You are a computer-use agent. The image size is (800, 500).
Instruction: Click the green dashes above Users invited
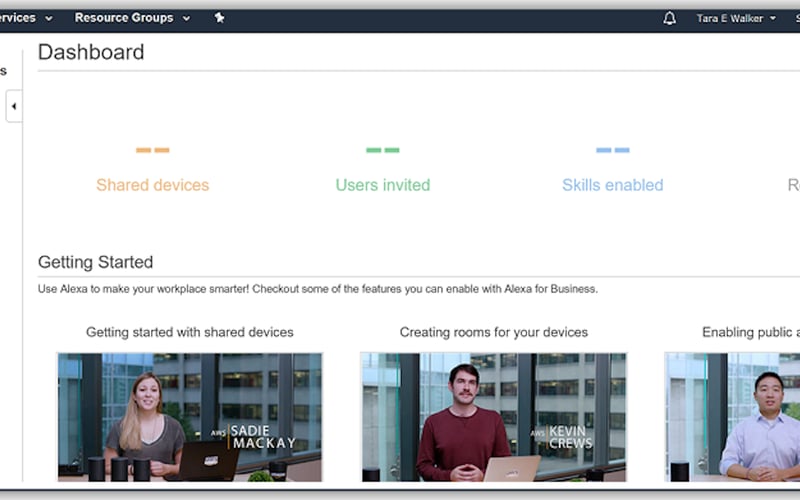[383, 150]
